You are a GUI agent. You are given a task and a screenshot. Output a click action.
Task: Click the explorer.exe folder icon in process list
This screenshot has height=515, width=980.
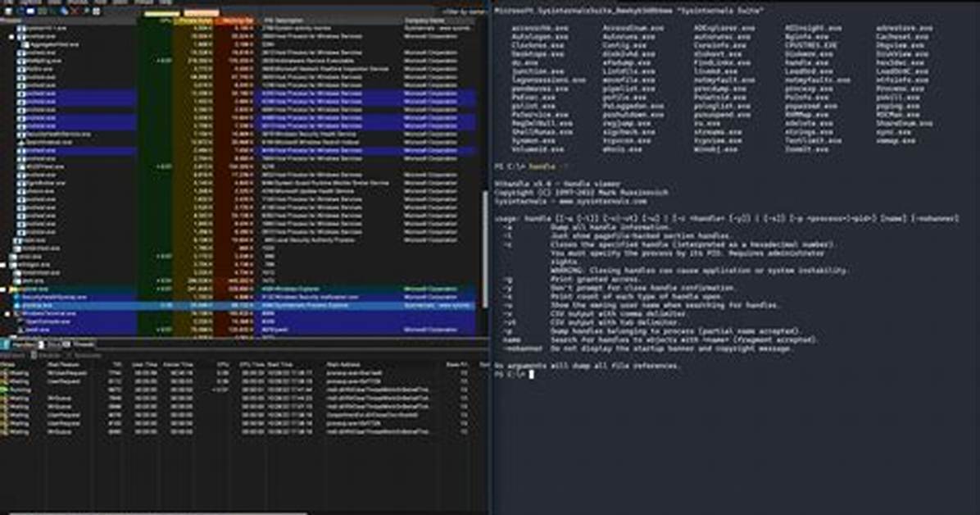pyautogui.click(x=14, y=289)
